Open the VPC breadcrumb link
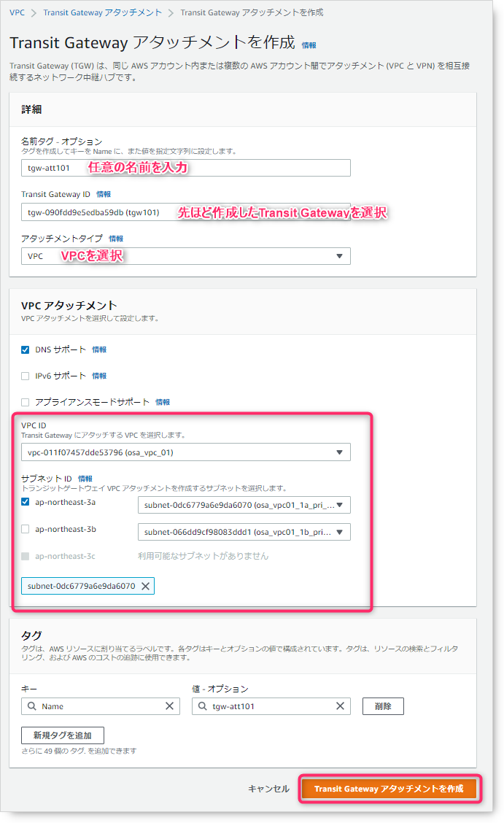 pyautogui.click(x=17, y=12)
